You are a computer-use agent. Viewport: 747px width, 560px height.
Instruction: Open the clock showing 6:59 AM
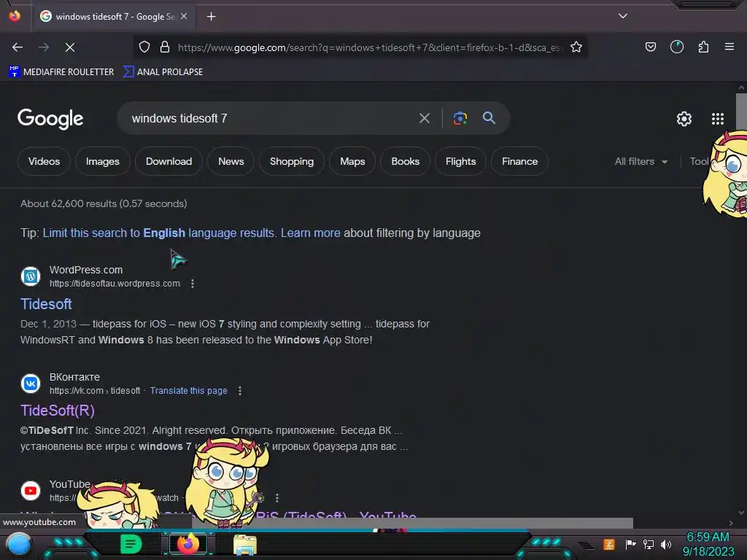click(x=708, y=544)
